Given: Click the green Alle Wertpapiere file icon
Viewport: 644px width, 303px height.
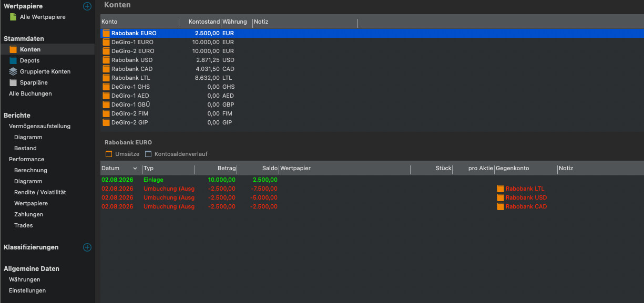Looking at the screenshot, I should [13, 17].
